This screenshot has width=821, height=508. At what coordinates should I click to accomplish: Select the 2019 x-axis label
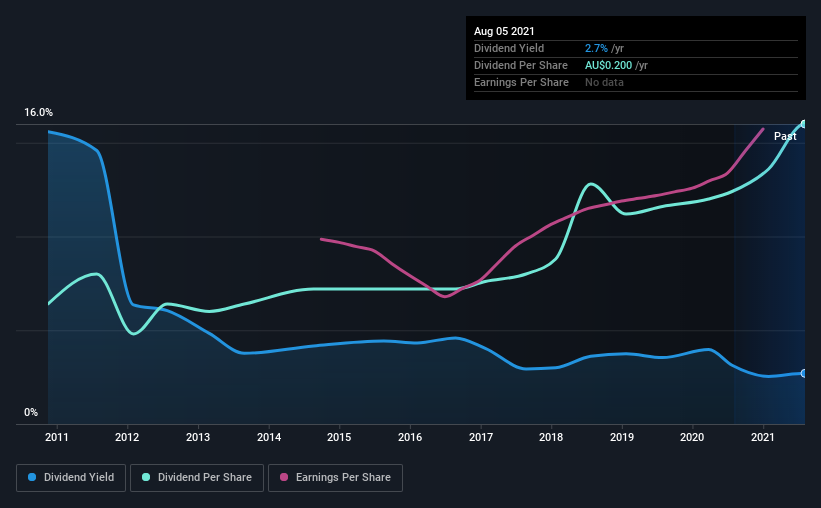(x=622, y=437)
